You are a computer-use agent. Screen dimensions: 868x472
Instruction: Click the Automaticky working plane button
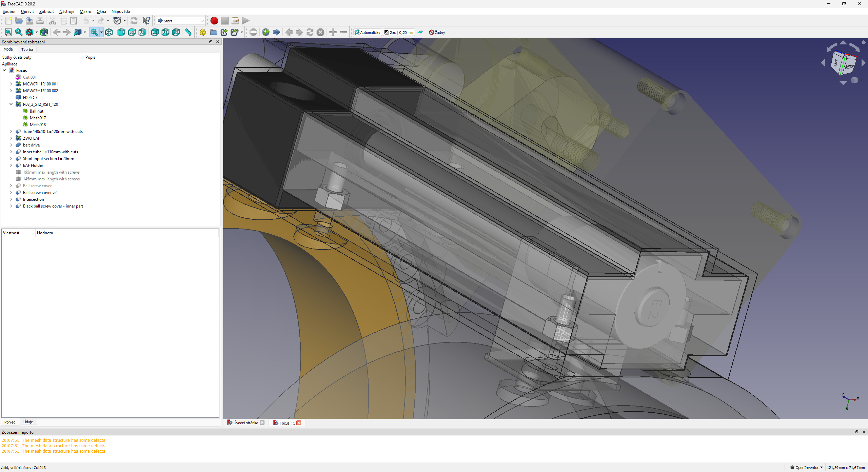point(368,32)
